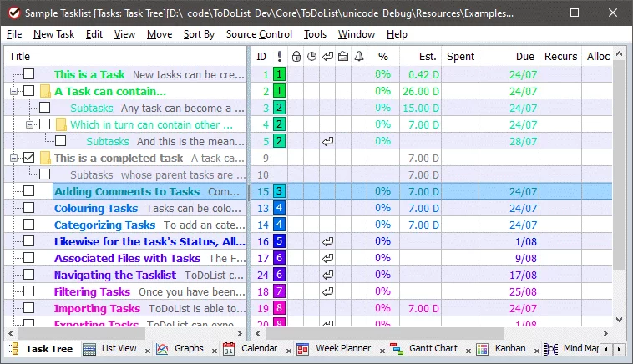Screen dimensions: 633x364
Task: Click the dependency arrow column header icon
Action: [327, 57]
